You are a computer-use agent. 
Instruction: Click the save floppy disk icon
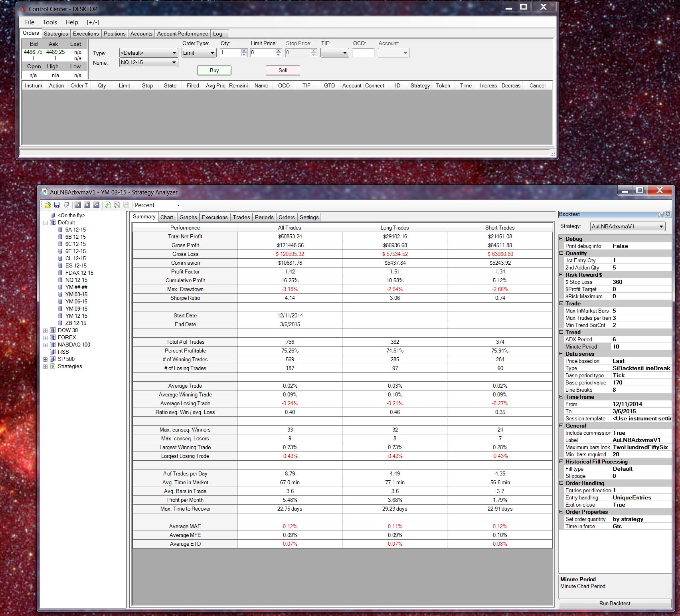(x=57, y=205)
